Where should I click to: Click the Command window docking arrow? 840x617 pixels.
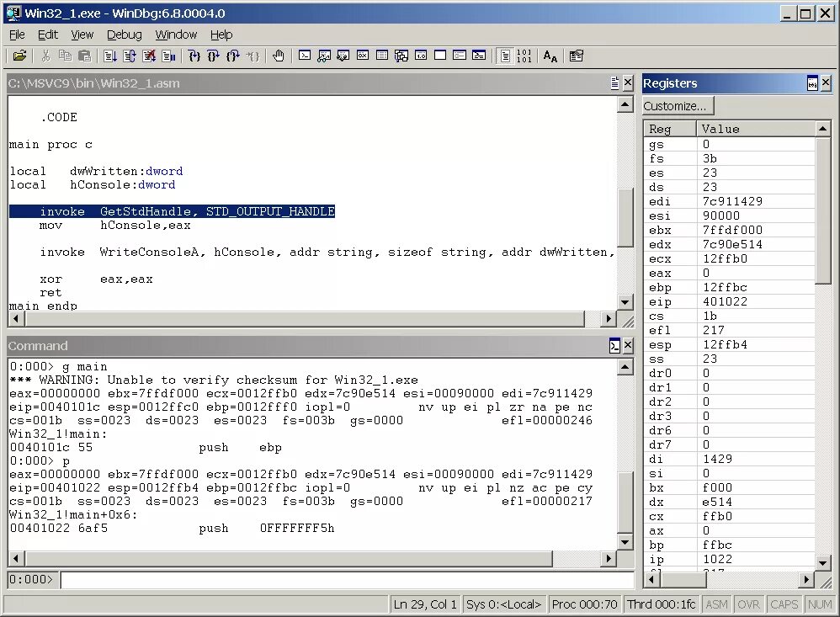click(x=615, y=345)
